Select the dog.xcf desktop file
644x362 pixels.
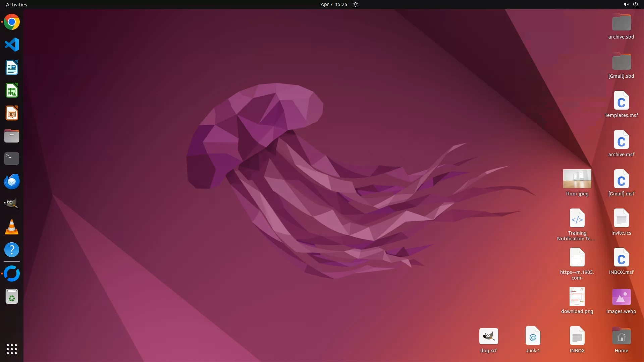click(488, 337)
